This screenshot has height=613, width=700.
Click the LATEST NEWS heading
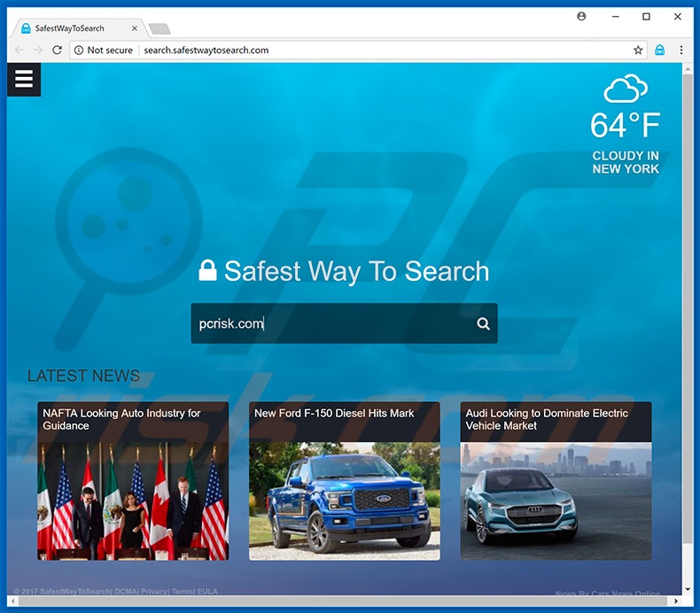(84, 376)
